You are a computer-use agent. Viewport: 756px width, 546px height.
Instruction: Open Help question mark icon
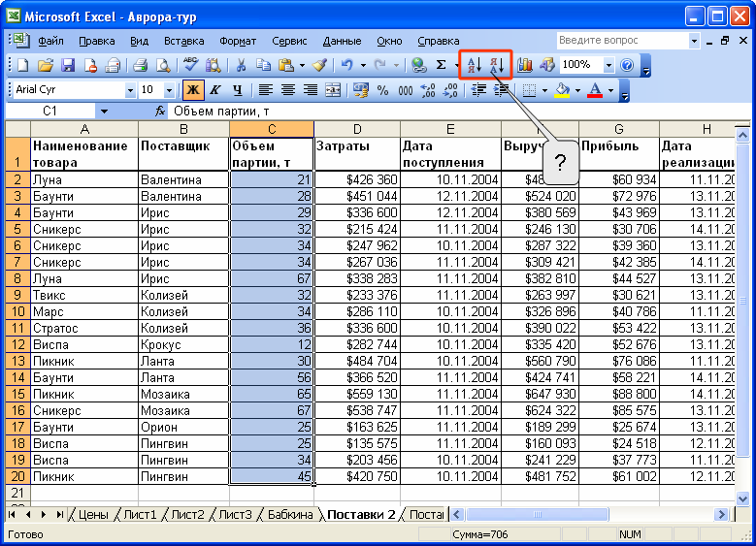(627, 65)
